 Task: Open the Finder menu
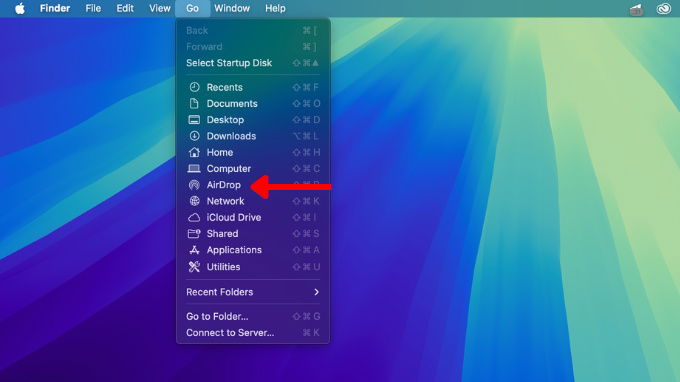click(55, 8)
